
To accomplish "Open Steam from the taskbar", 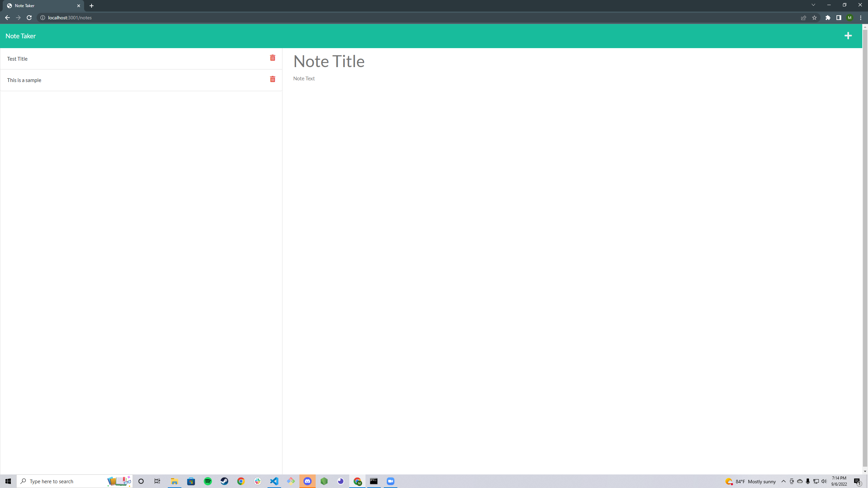I will [224, 481].
